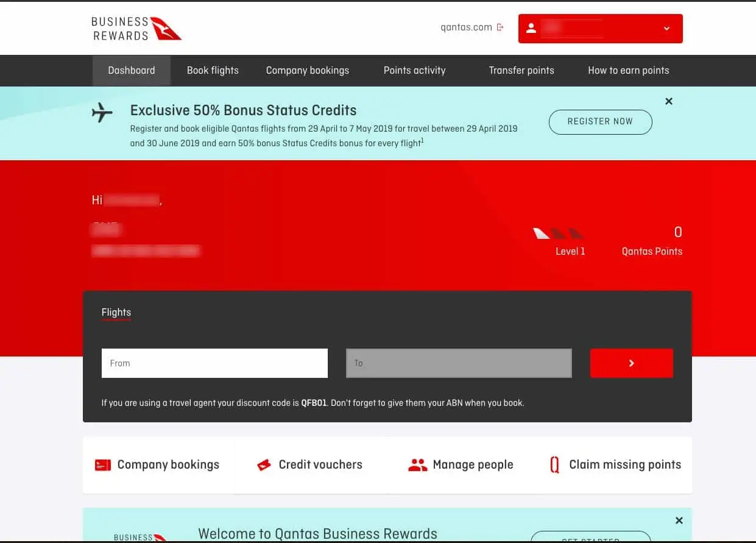Click the Welcome to Qantas Business Rewards heading
The image size is (756, 543).
click(318, 534)
